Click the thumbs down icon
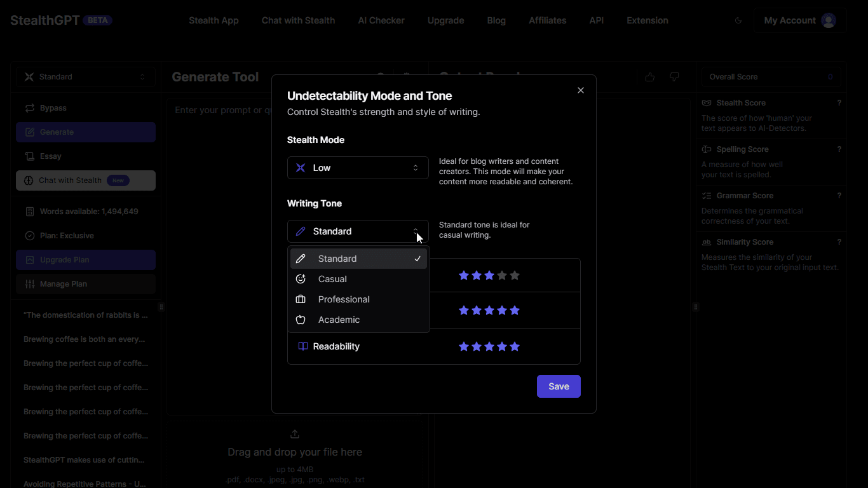This screenshot has height=488, width=868. (x=674, y=77)
